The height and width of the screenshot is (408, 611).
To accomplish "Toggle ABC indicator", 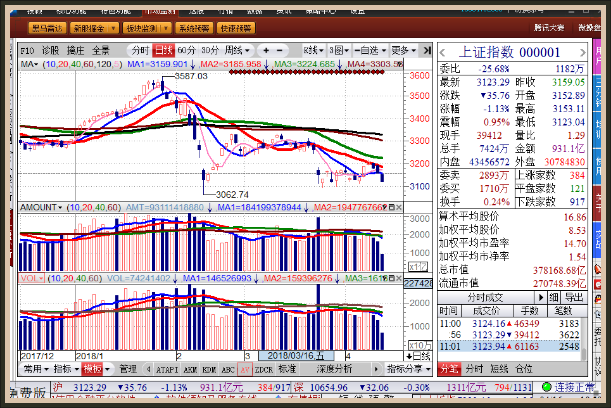I will pos(228,369).
